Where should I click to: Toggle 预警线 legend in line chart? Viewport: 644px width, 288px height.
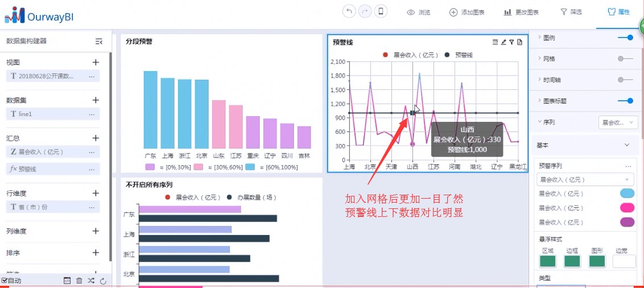coord(459,55)
